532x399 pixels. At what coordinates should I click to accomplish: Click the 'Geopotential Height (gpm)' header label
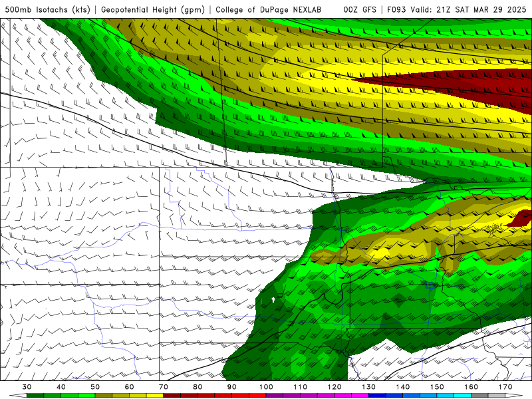pyautogui.click(x=153, y=9)
